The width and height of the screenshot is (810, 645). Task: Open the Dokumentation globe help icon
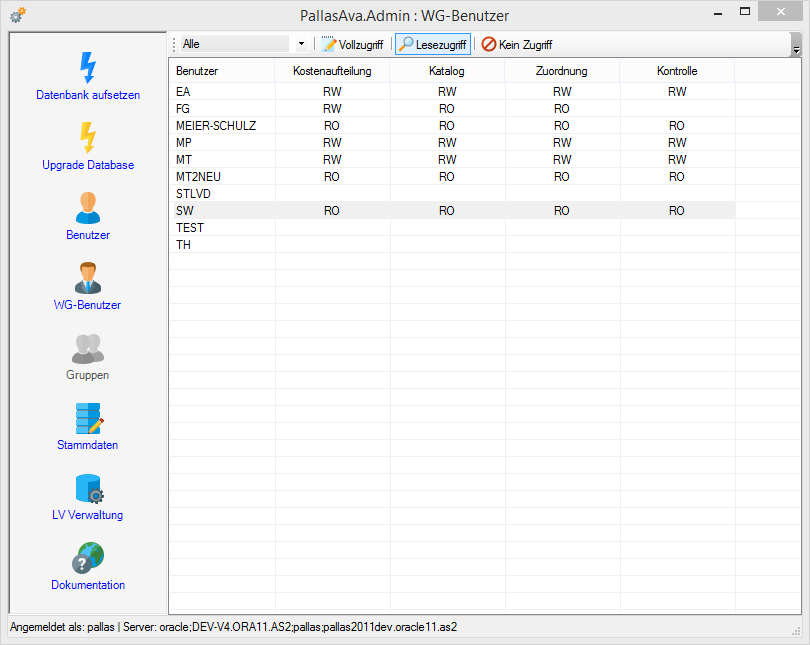pyautogui.click(x=88, y=558)
